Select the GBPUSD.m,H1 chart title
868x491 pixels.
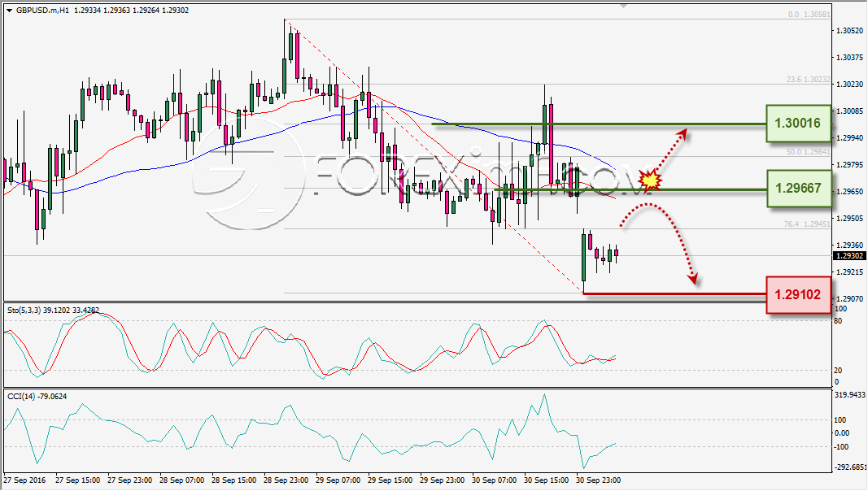(x=42, y=11)
